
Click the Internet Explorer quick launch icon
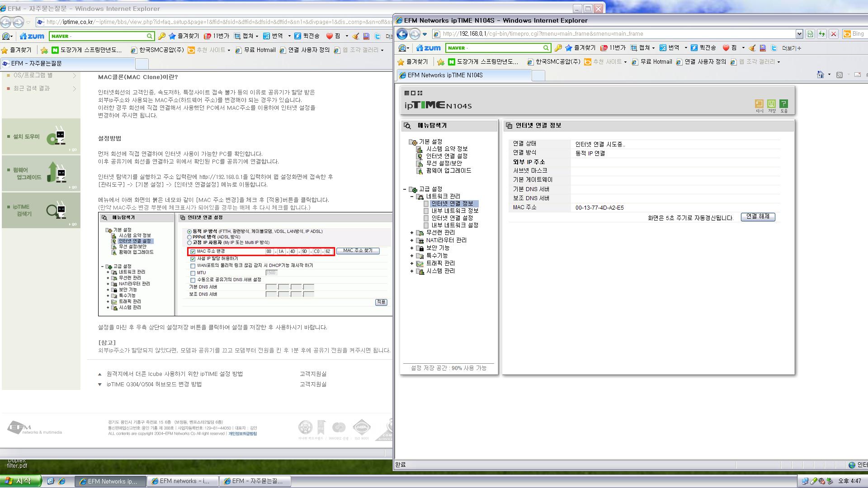click(x=62, y=481)
